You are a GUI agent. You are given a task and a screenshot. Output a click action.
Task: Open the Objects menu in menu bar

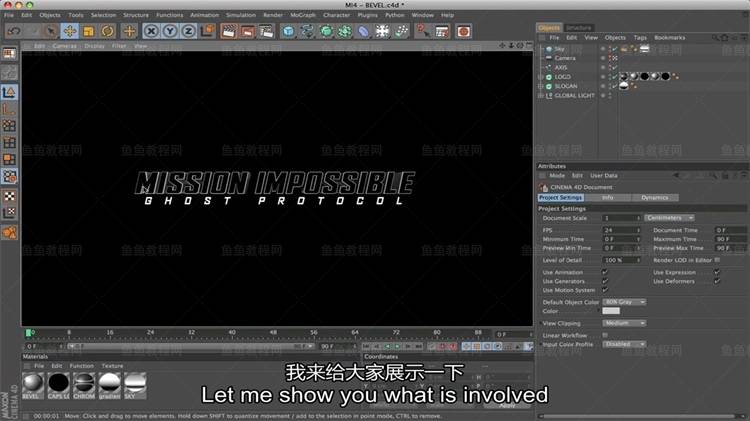tap(50, 15)
